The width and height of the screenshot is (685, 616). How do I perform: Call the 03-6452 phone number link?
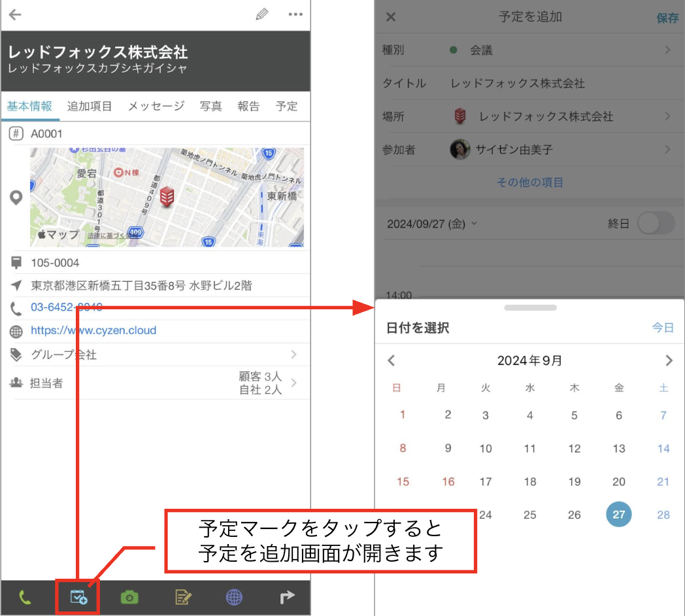pos(67,307)
